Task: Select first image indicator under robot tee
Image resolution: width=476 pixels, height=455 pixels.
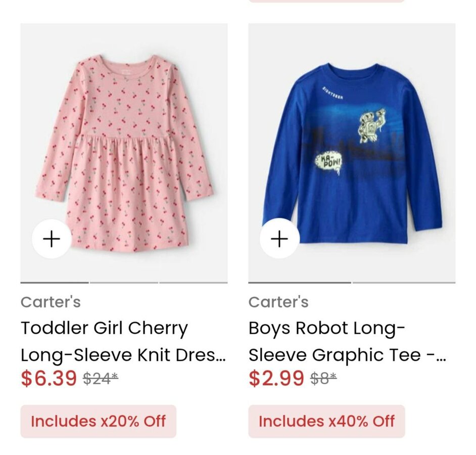Action: pyautogui.click(x=300, y=283)
